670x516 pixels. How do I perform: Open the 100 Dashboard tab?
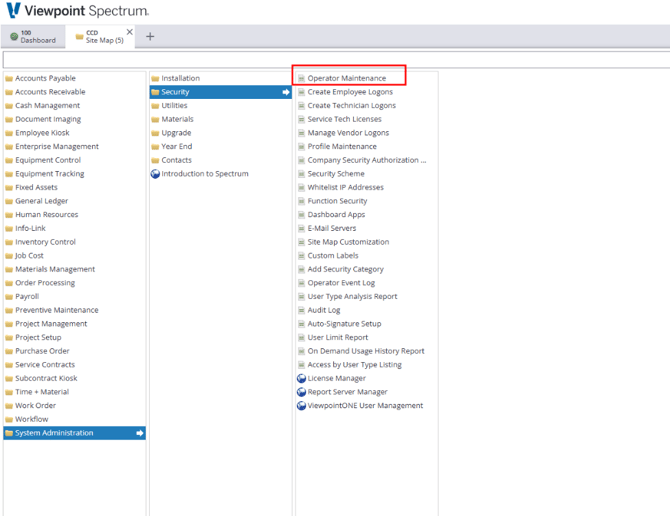click(33, 36)
